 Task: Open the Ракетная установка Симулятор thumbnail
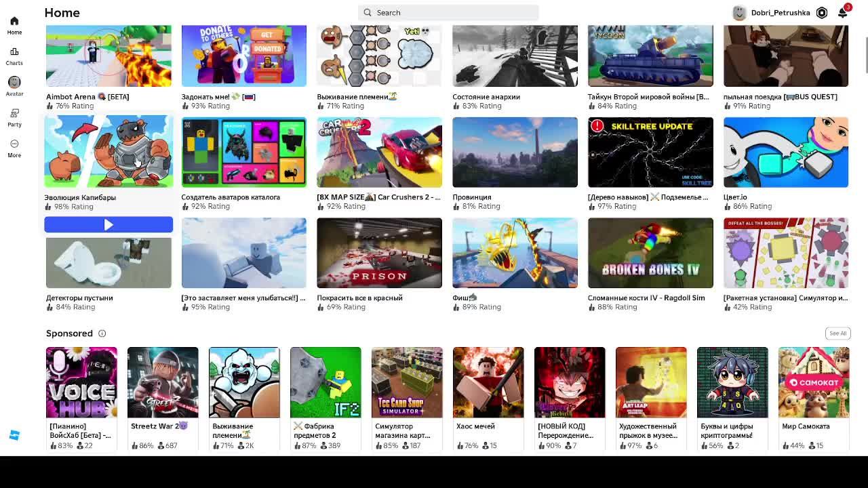[x=786, y=253]
